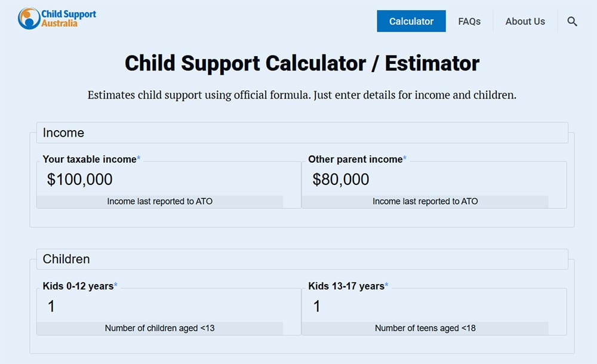Click the asterisk beside Kids 13-17 years
The image size is (597, 364).
tap(386, 283)
